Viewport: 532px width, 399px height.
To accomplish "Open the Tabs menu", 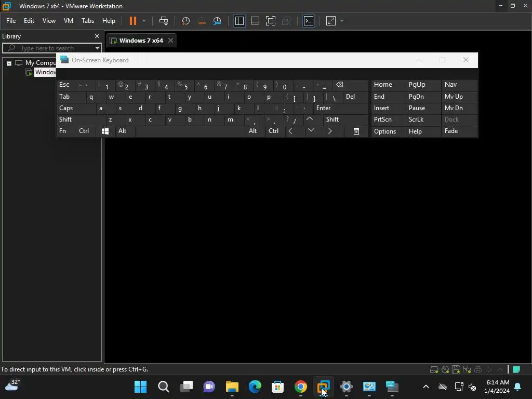I will pyautogui.click(x=88, y=21).
